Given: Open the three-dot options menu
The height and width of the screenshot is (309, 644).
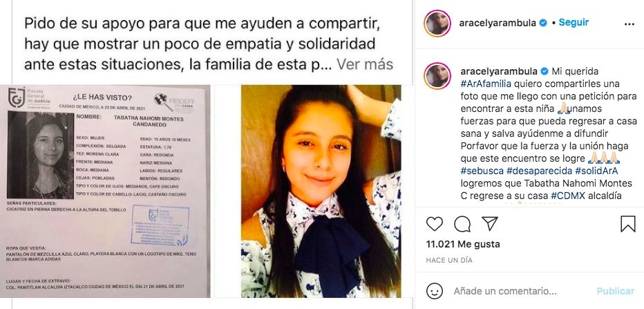Looking at the screenshot, I should coord(629,24).
